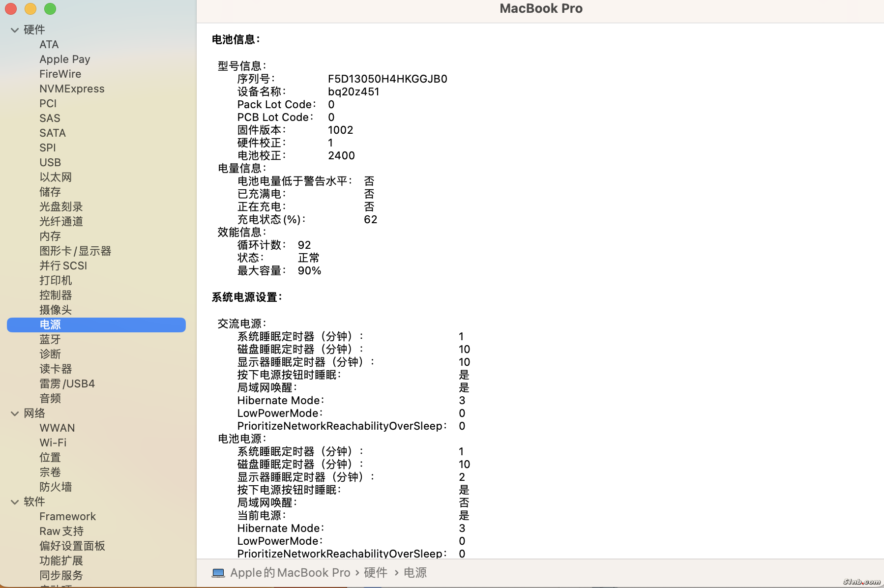
Task: Select 防火墙 under network section
Action: coord(56,487)
